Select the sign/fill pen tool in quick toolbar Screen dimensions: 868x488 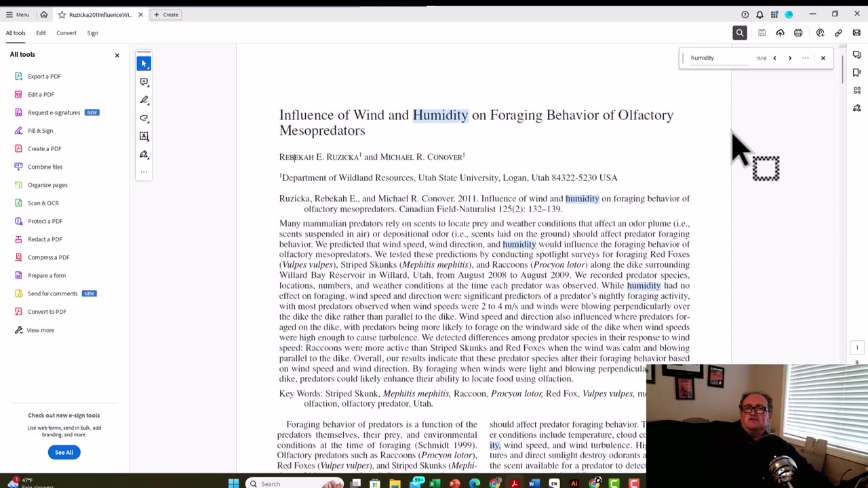[x=144, y=155]
